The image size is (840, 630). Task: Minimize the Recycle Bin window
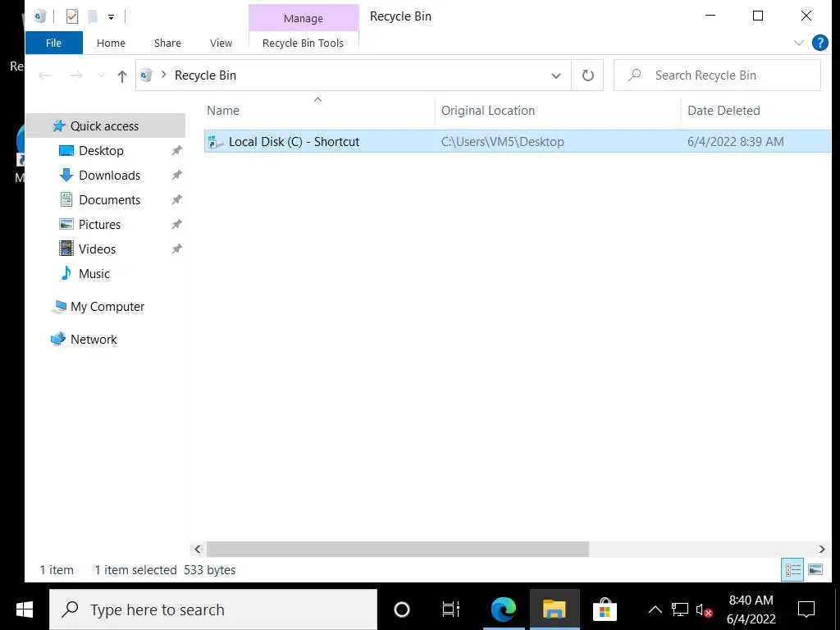click(x=710, y=16)
